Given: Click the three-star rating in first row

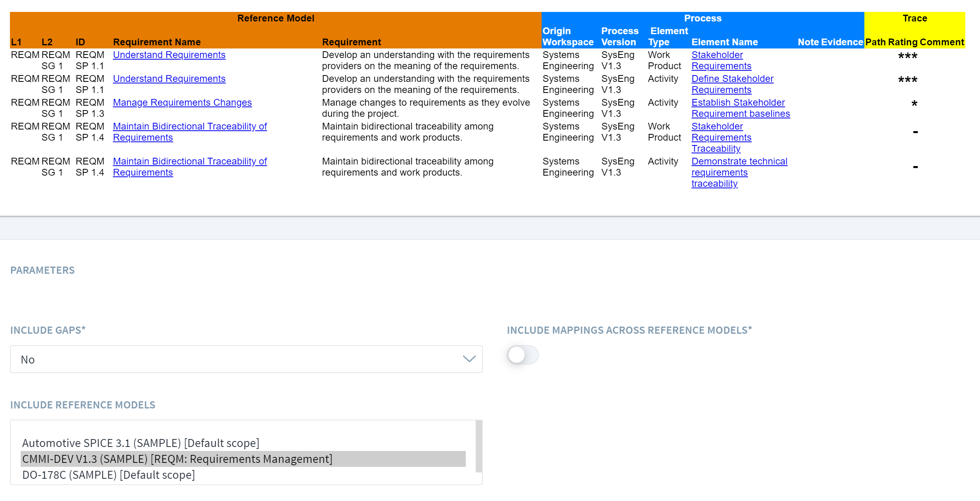Looking at the screenshot, I should [908, 56].
